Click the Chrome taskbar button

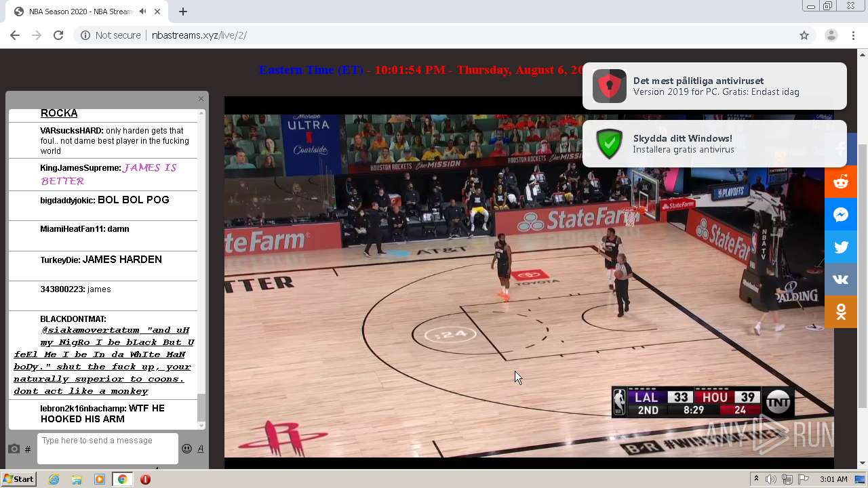[122, 479]
